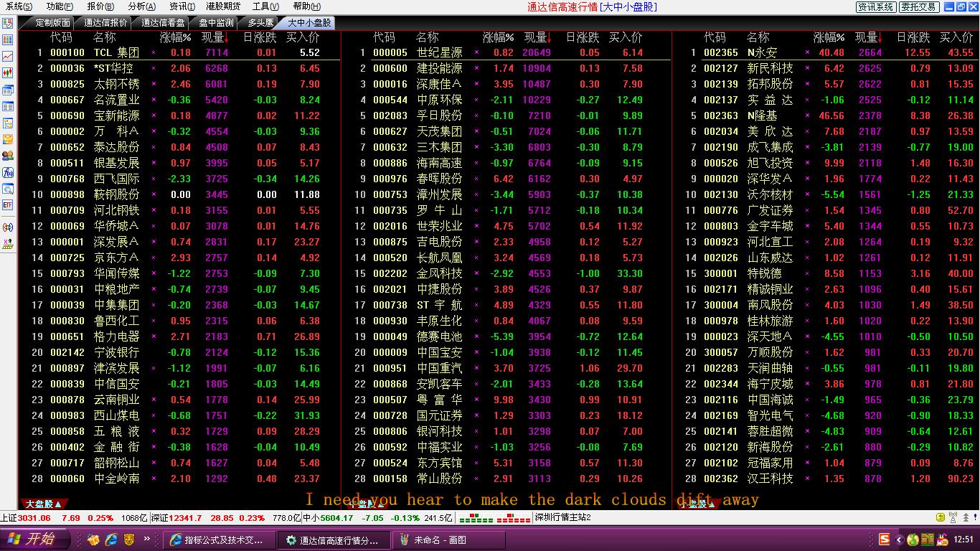Switch to 指标公式及技术交 taskbar window

[x=218, y=540]
